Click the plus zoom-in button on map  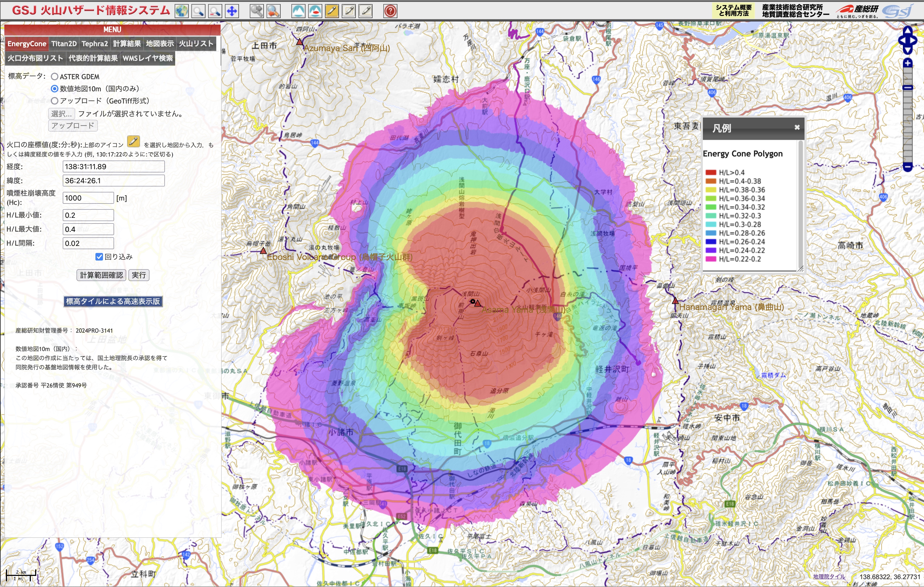click(908, 63)
